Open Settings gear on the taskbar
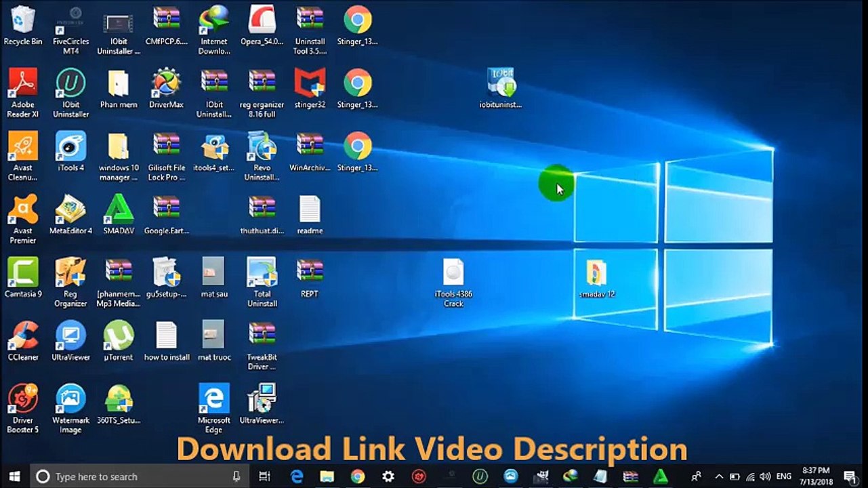Screen dimensions: 868x488 tap(388, 476)
